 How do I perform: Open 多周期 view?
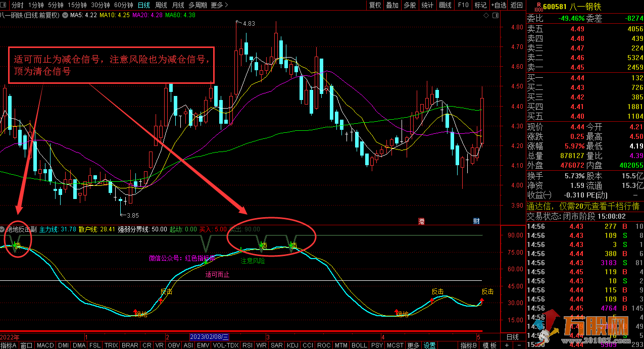[197, 5]
